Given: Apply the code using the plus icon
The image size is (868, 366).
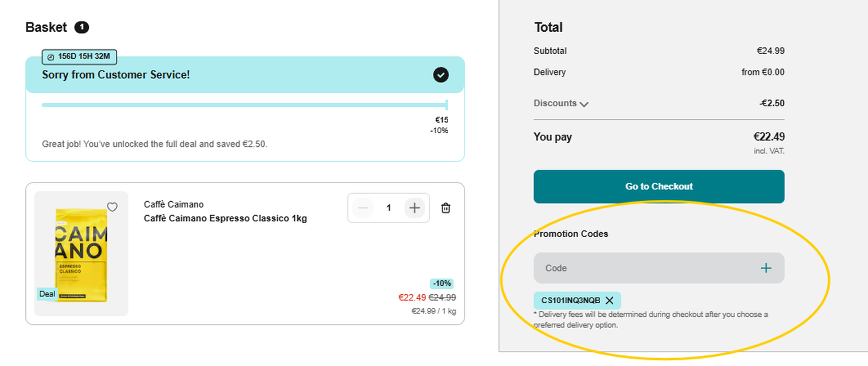Looking at the screenshot, I should [x=766, y=268].
